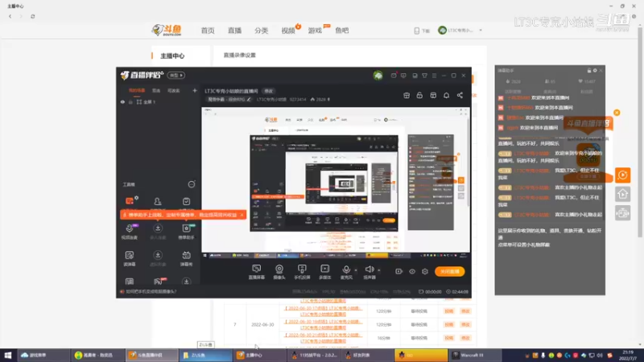Click the robot floating side button
Screen dimensions: 644x362
coord(622,213)
